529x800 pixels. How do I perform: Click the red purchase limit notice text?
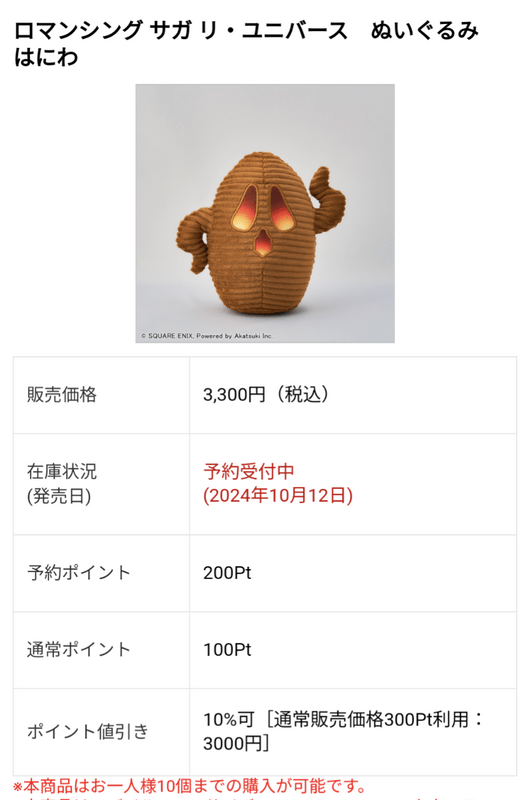tap(190, 787)
